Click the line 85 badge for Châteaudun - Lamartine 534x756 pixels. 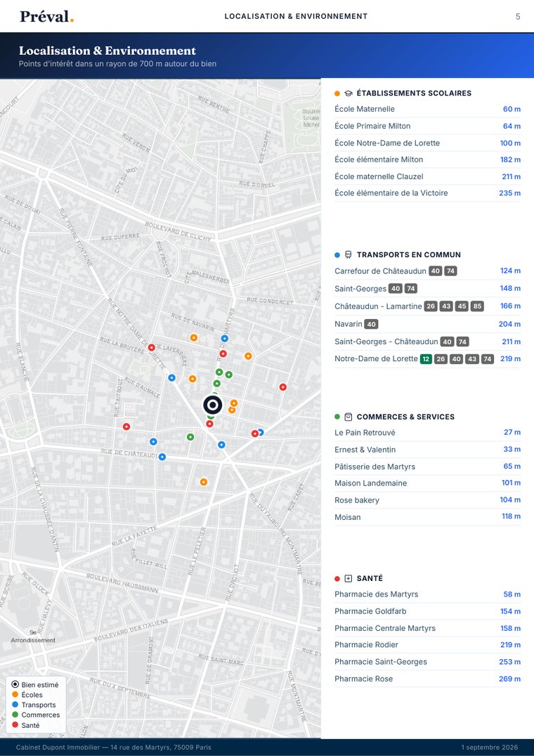click(x=477, y=306)
